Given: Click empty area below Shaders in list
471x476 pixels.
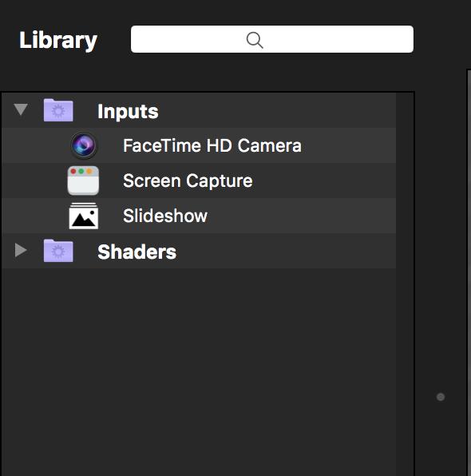Looking at the screenshot, I should coord(199,372).
